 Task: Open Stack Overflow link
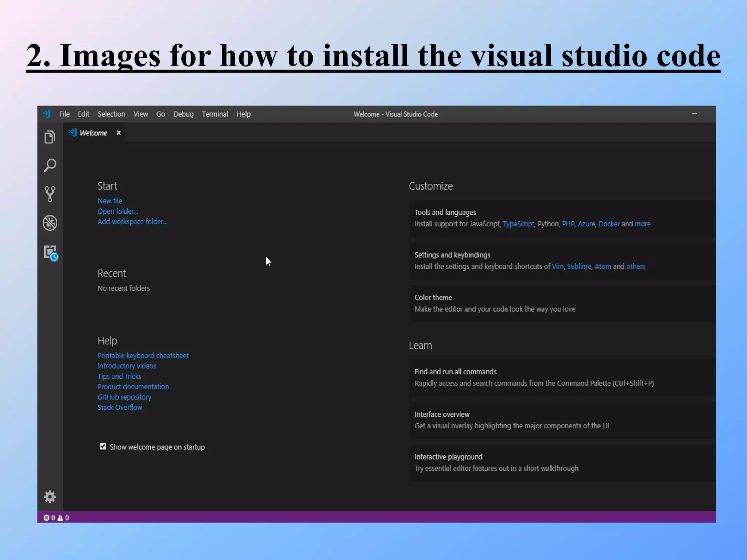click(120, 407)
